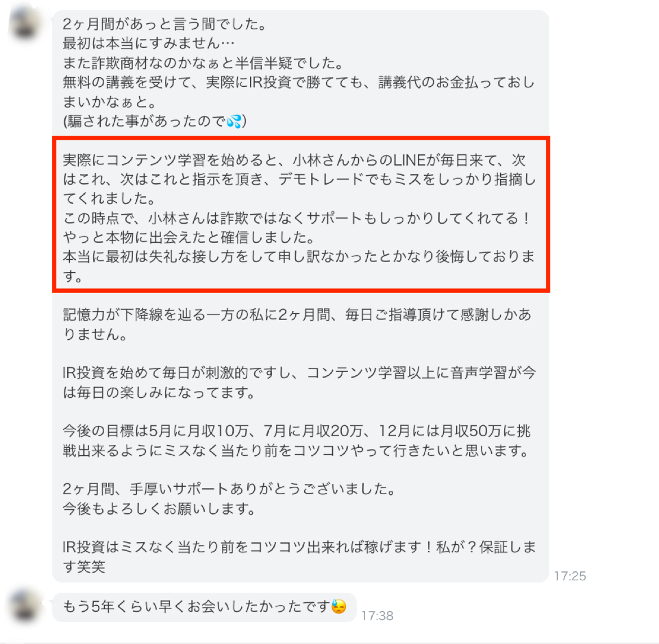Click the sentence starting 無料の講義を受けて
The image size is (659, 644).
point(299,92)
